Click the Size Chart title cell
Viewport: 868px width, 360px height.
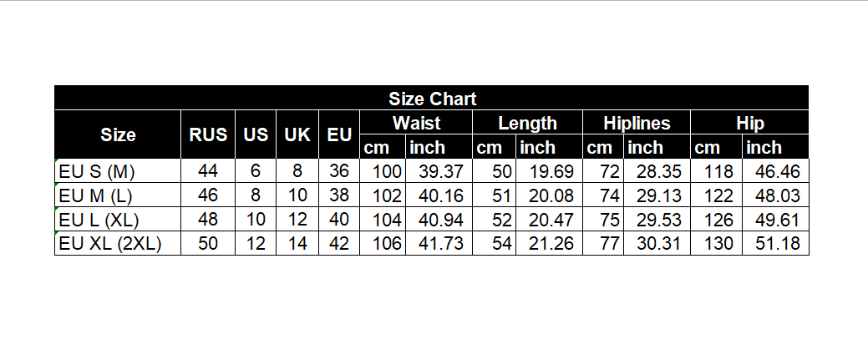click(x=432, y=99)
